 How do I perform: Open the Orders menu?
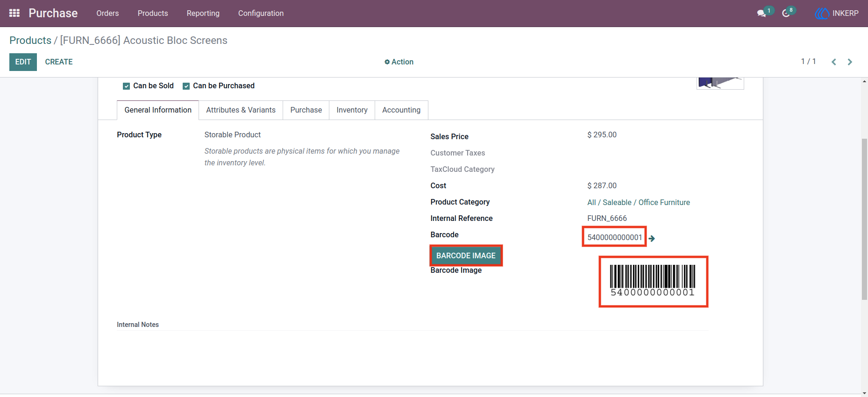tap(107, 13)
